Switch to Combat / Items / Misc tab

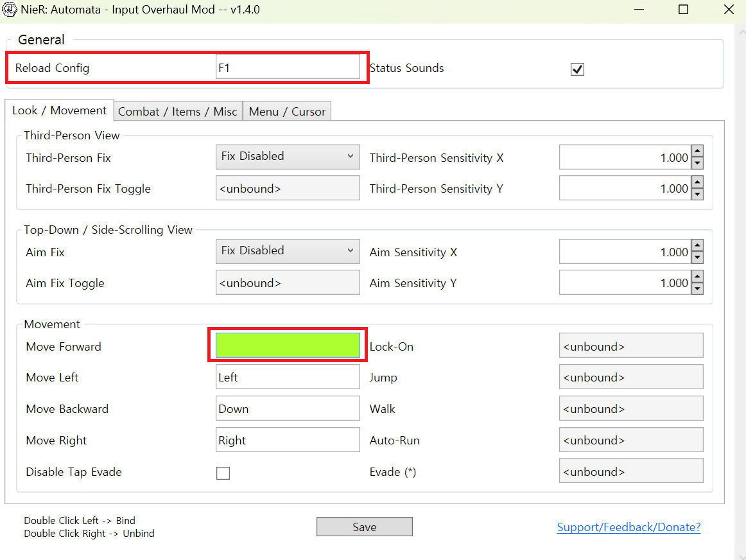click(178, 111)
